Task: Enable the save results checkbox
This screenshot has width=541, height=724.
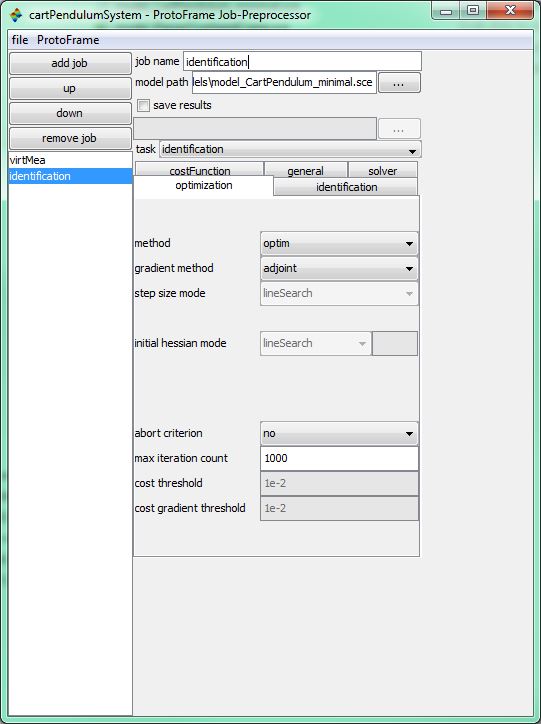Action: (144, 106)
